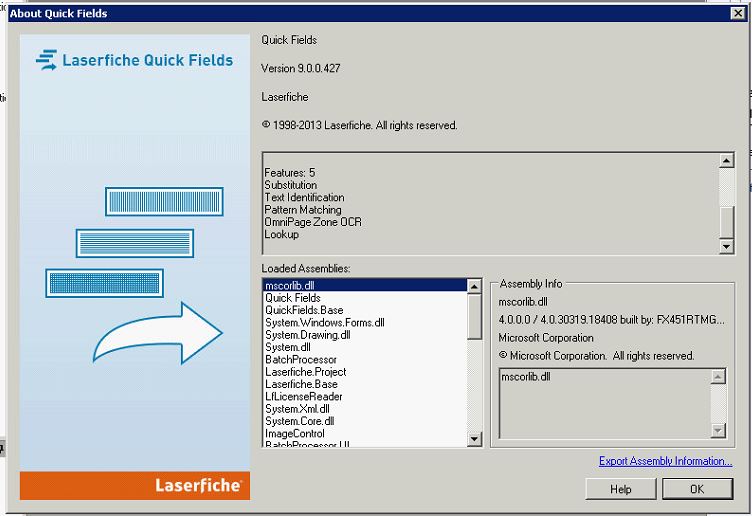This screenshot has height=516, width=752.
Task: Click Loaded Assemblies scrollbar thumb
Action: pyautogui.click(x=474, y=317)
